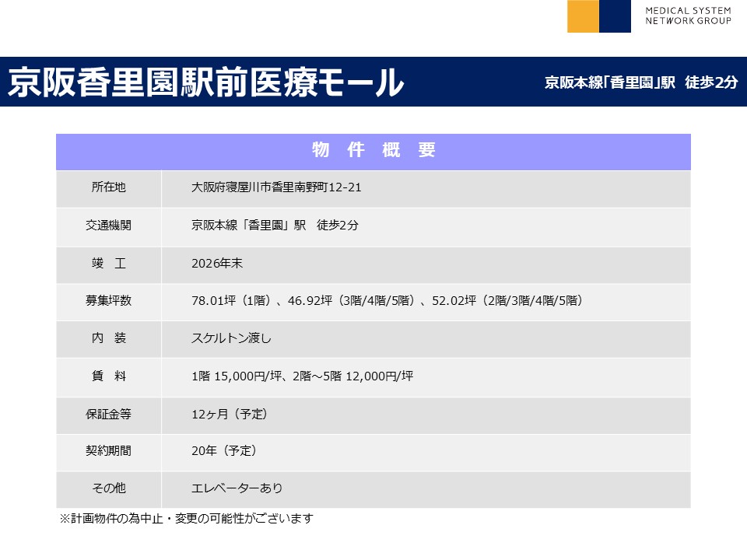Image resolution: width=747 pixels, height=560 pixels.
Task: Click the navy square in the logo
Action: [615, 16]
